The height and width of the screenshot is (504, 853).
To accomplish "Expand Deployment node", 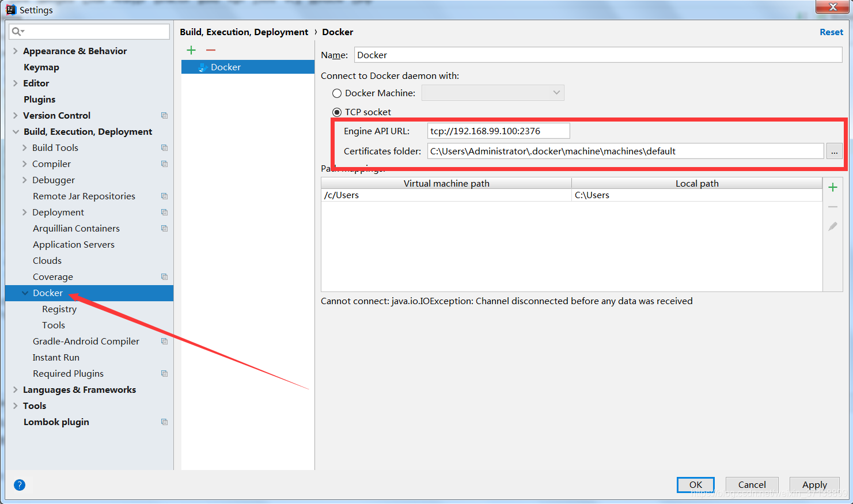I will coord(25,213).
